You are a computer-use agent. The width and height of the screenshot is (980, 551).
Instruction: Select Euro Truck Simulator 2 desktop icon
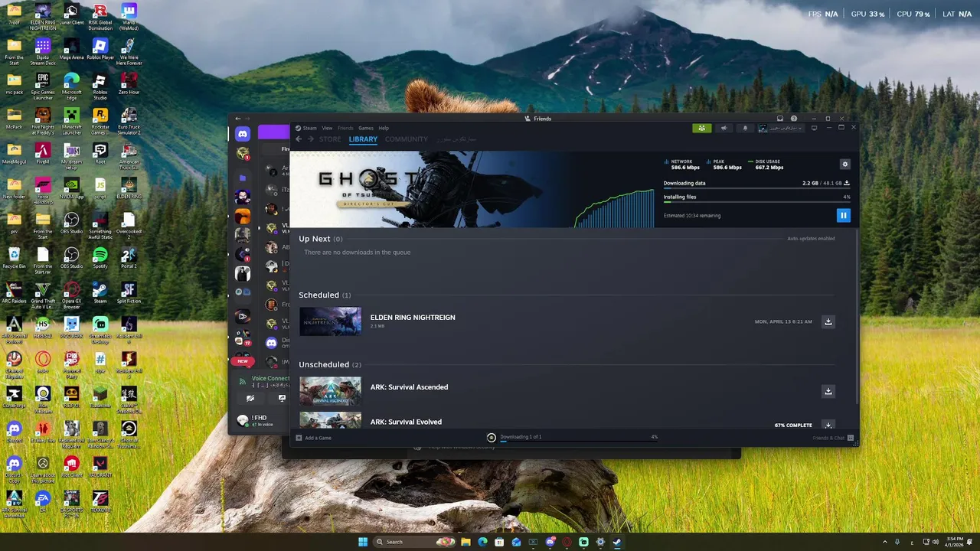tap(129, 121)
